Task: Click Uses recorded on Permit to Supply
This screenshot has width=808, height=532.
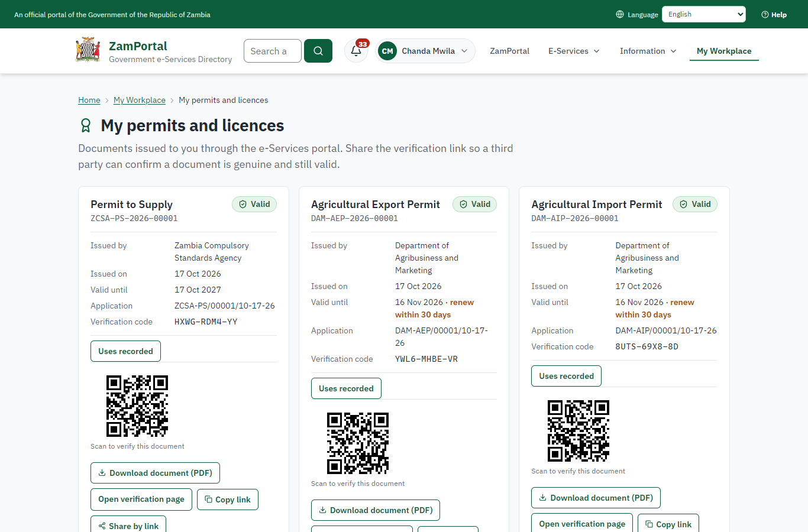Action: [x=125, y=351]
